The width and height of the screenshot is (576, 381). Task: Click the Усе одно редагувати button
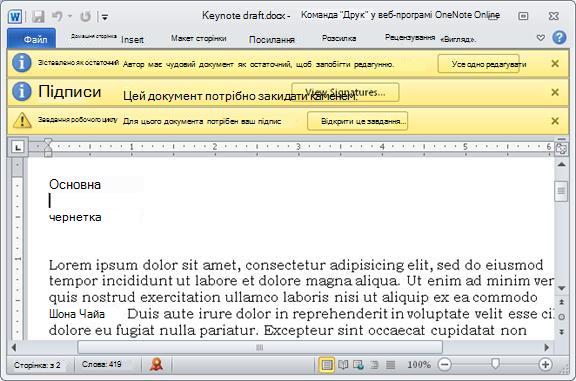click(x=479, y=64)
